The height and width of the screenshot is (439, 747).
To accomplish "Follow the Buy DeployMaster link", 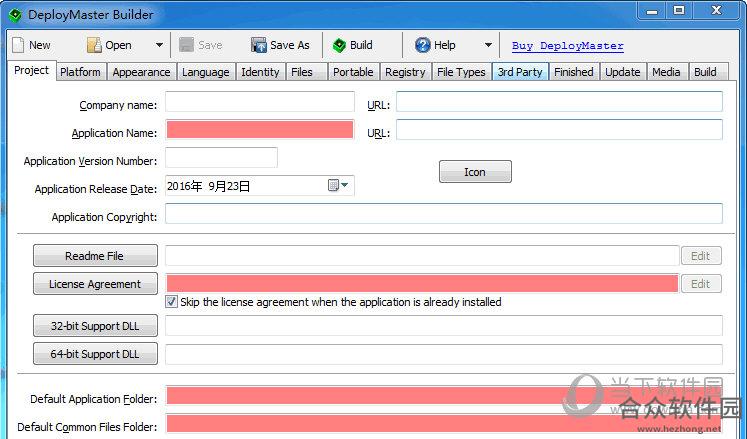I will [567, 46].
